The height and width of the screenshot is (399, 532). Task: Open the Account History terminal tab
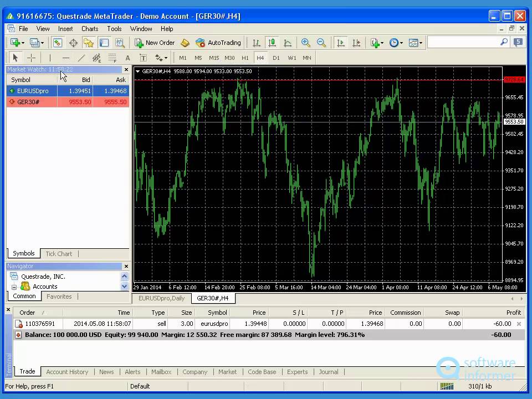point(67,372)
